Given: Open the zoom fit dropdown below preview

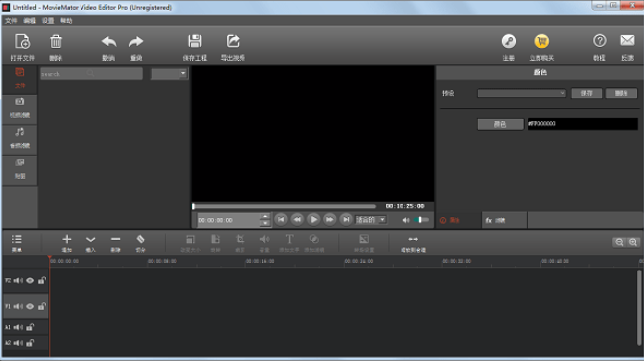Looking at the screenshot, I should [371, 220].
